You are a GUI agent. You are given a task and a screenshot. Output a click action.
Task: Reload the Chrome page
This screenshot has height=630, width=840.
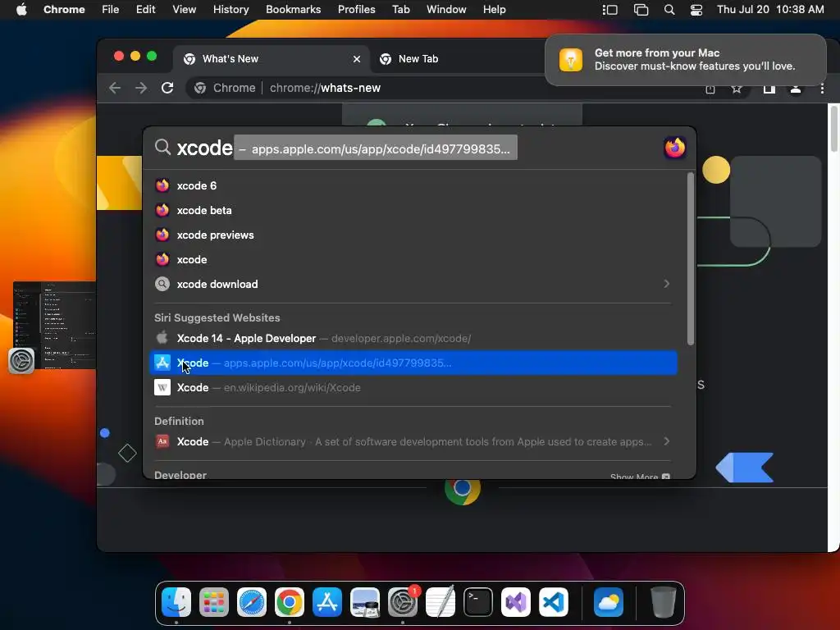[x=167, y=88]
